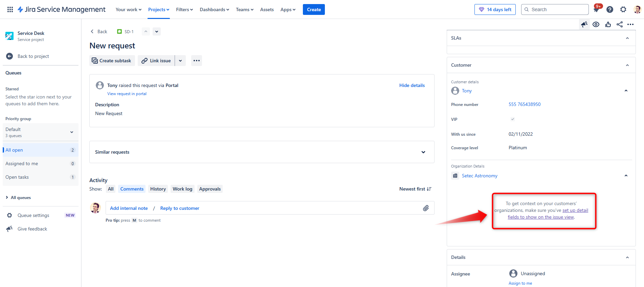
Task: Open the notifications bell icon
Action: (x=596, y=9)
